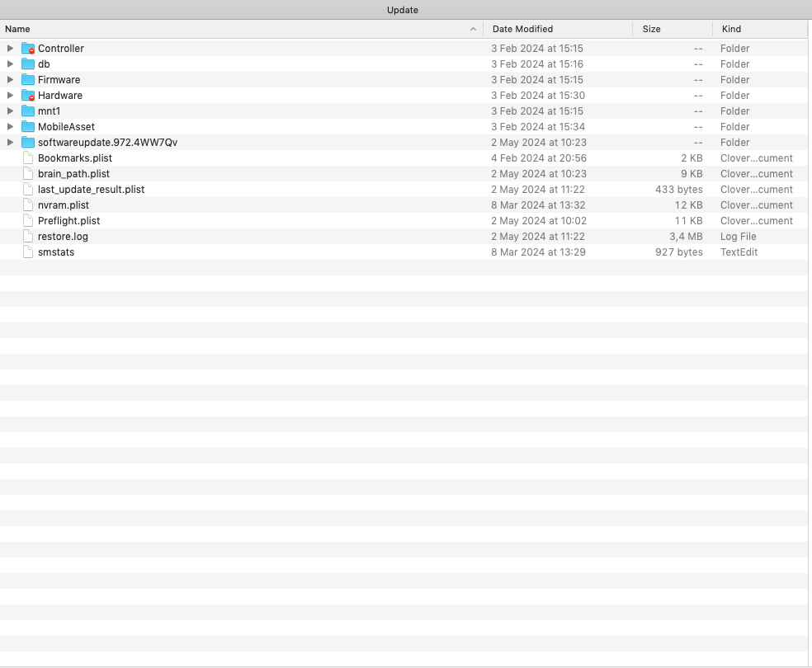Viewport: 812px width, 668px height.
Task: Click the last_update_result.plist file icon
Action: (x=28, y=190)
